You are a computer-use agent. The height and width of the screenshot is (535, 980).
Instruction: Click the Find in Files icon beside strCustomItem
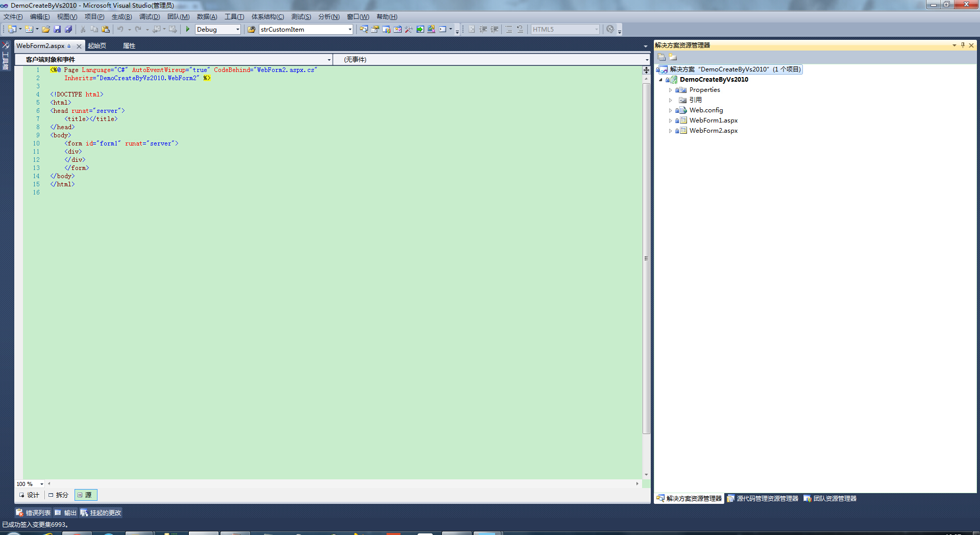tap(251, 29)
